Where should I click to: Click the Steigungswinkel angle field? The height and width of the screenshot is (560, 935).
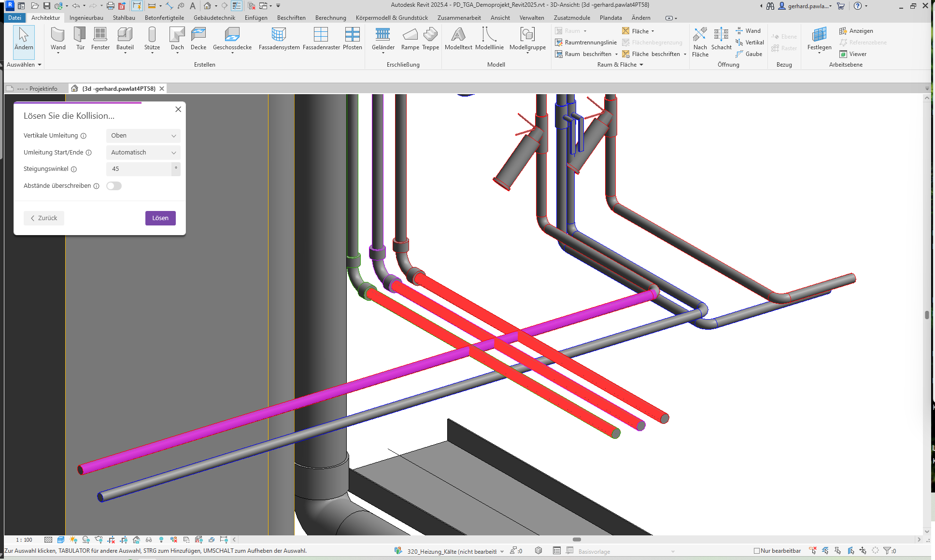[x=139, y=169]
